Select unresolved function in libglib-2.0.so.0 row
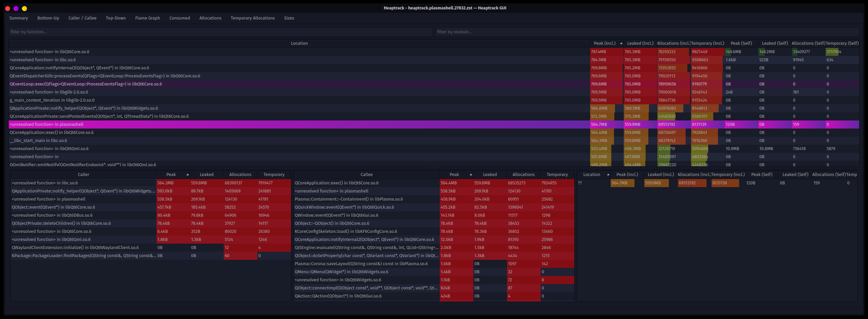Screen dimensions: 868x319 (434, 92)
